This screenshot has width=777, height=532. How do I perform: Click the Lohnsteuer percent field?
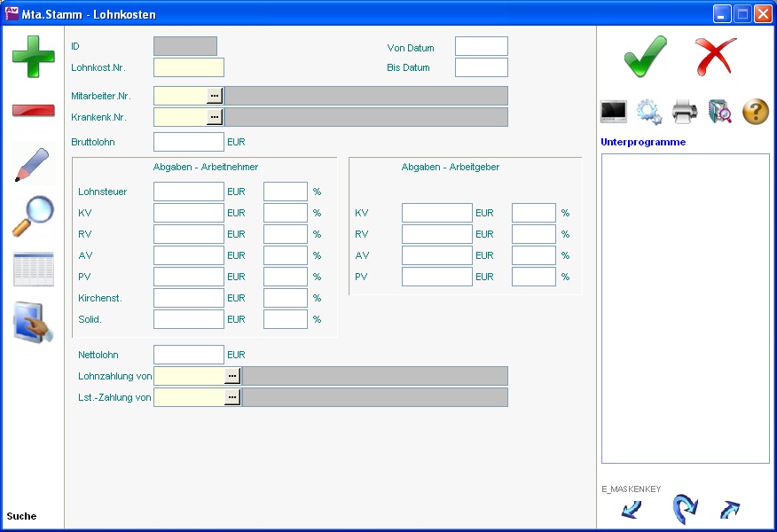click(x=286, y=192)
